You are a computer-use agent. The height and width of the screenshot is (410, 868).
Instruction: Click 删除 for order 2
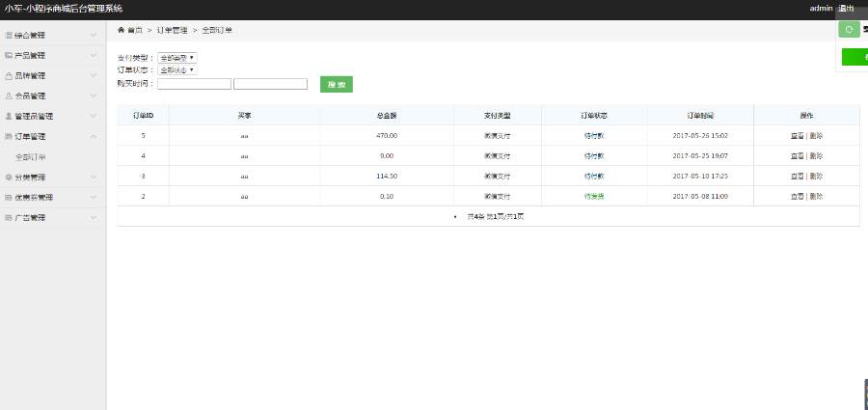tap(816, 196)
